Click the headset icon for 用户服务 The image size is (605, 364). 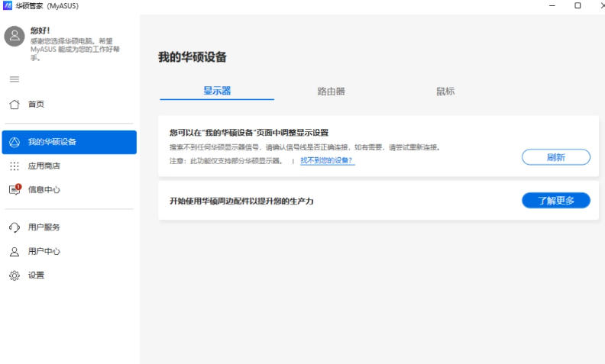pos(15,227)
